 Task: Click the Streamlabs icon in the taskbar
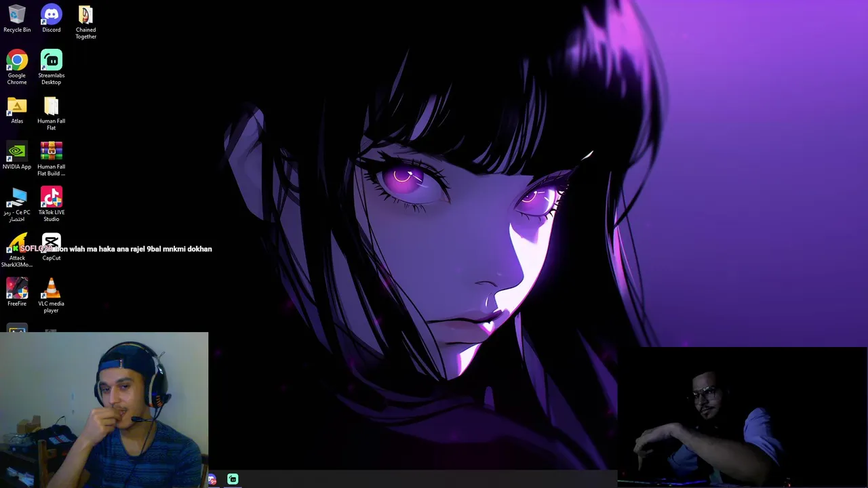click(233, 479)
